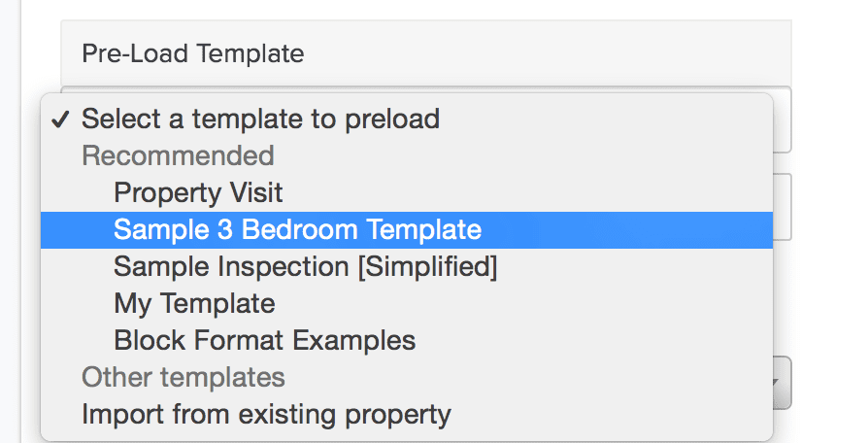Click the second field edge behind the menu
Image resolution: width=868 pixels, height=443 pixels.
[783, 206]
